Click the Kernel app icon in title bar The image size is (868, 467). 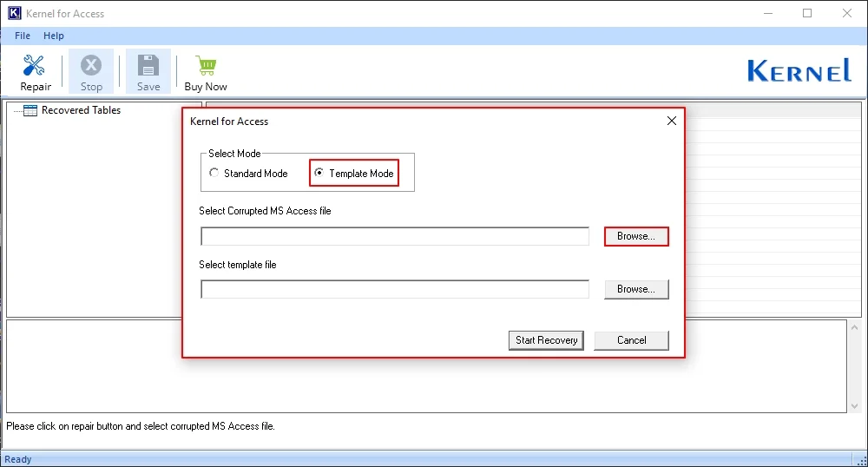click(14, 13)
